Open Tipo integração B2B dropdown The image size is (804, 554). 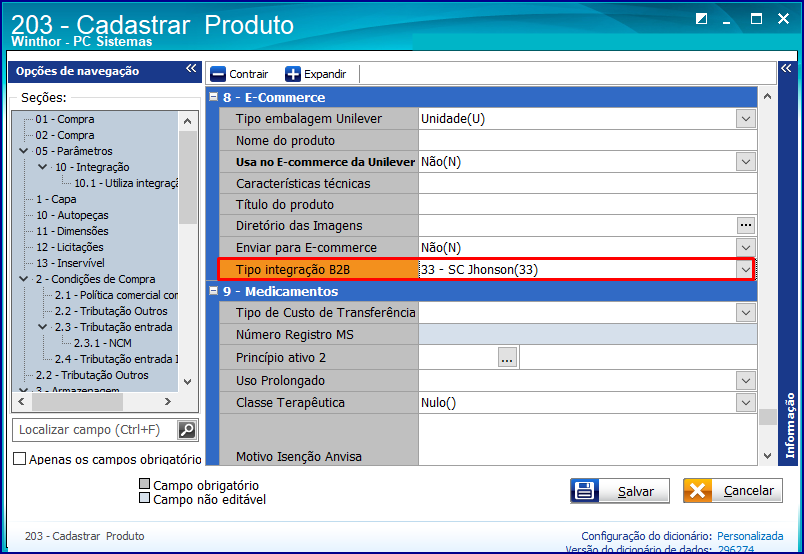coord(745,269)
